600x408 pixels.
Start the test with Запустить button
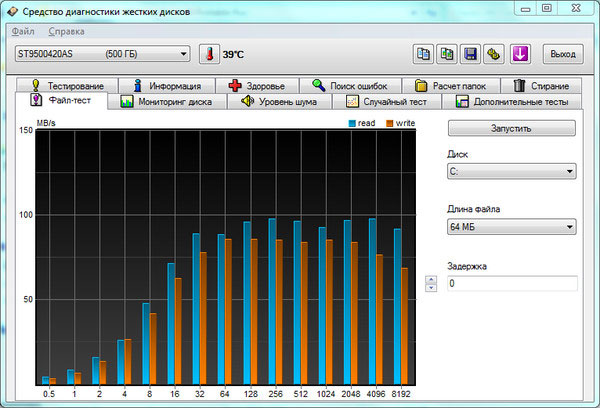point(512,128)
